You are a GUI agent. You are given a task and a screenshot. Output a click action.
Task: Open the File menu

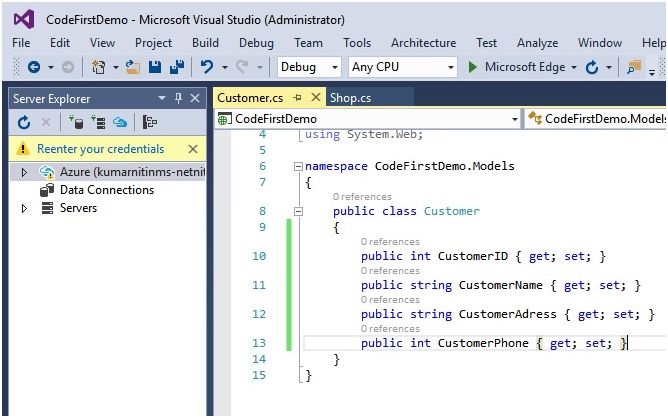21,43
